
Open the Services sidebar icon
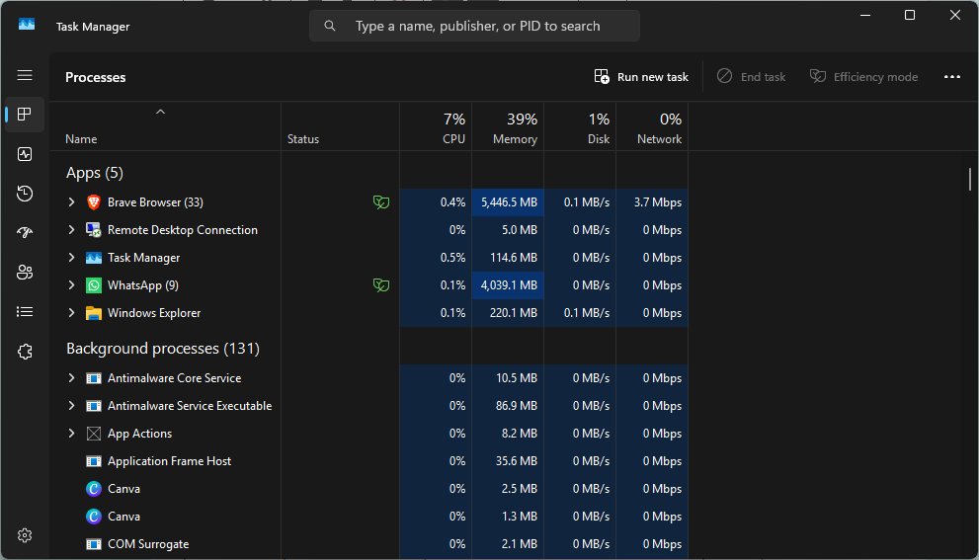pos(25,352)
